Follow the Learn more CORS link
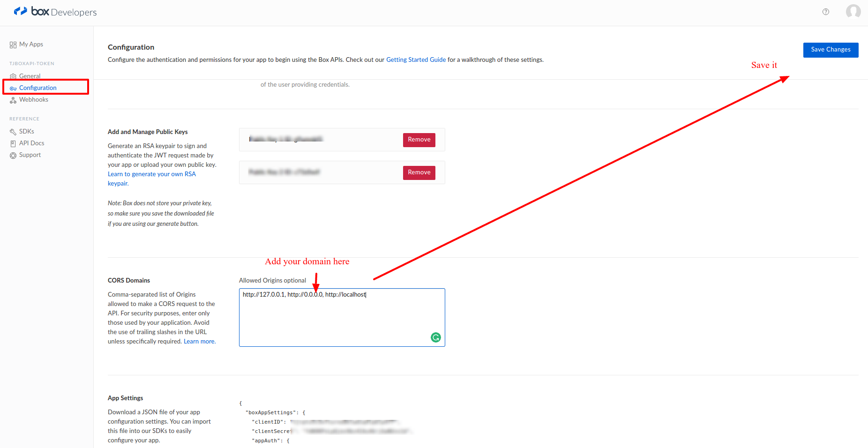This screenshot has width=868, height=448. point(199,342)
